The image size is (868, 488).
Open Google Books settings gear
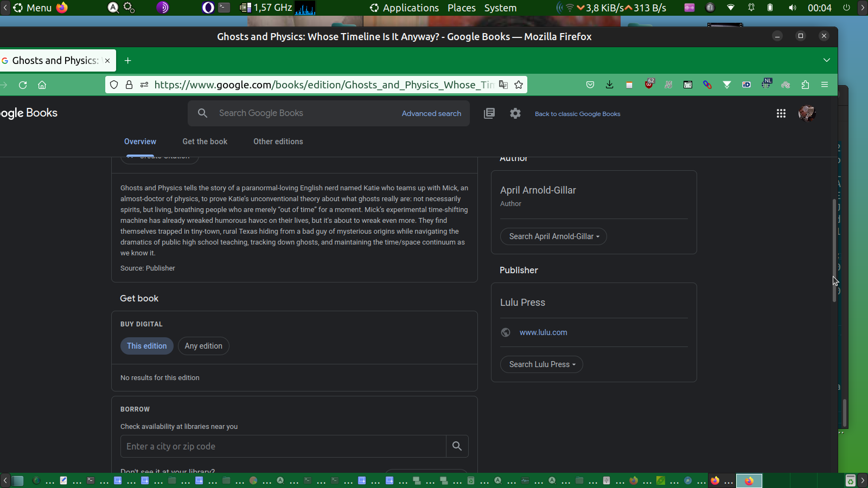(x=515, y=113)
